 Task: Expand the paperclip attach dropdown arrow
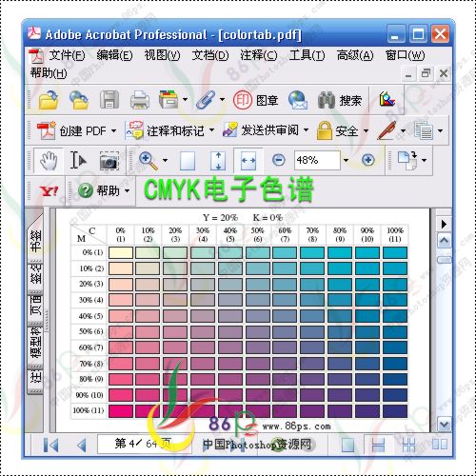point(222,99)
